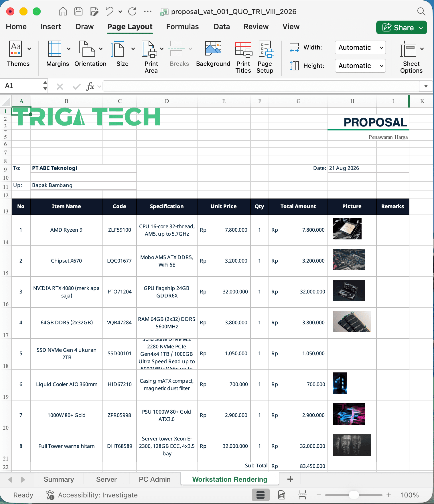Image resolution: width=434 pixels, height=504 pixels.
Task: Go to the Home icon in title bar
Action: pos(63,11)
